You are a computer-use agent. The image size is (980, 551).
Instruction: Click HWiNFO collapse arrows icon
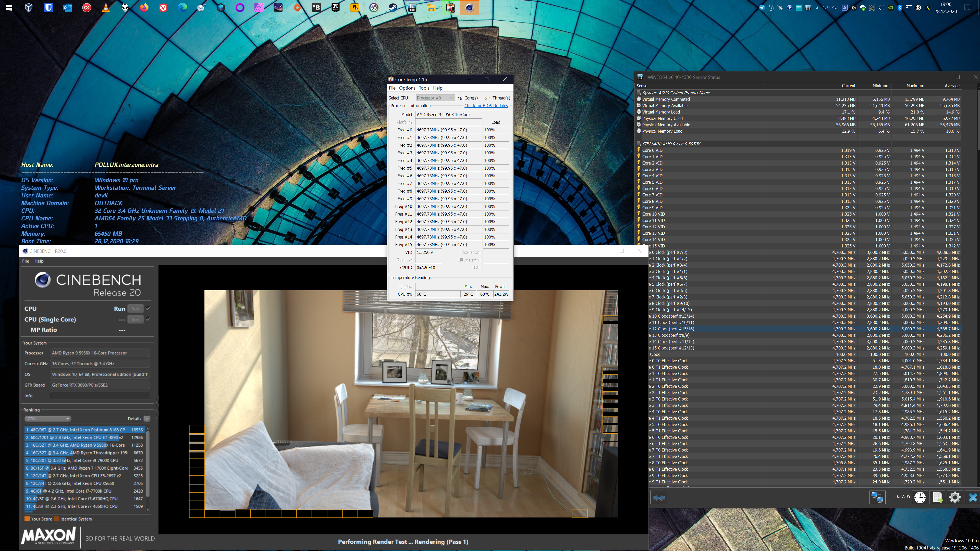point(659,497)
